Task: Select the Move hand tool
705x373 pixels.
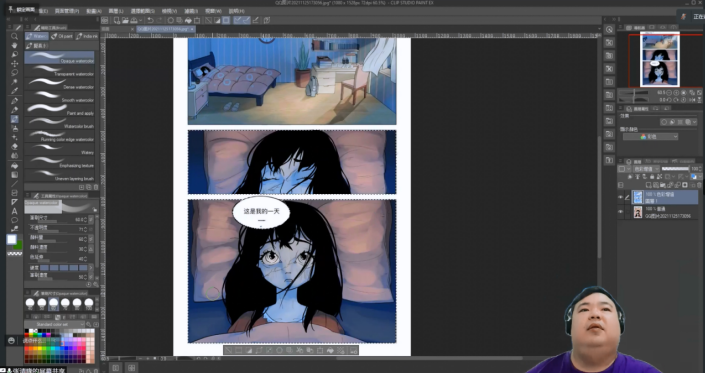Action: (14, 45)
